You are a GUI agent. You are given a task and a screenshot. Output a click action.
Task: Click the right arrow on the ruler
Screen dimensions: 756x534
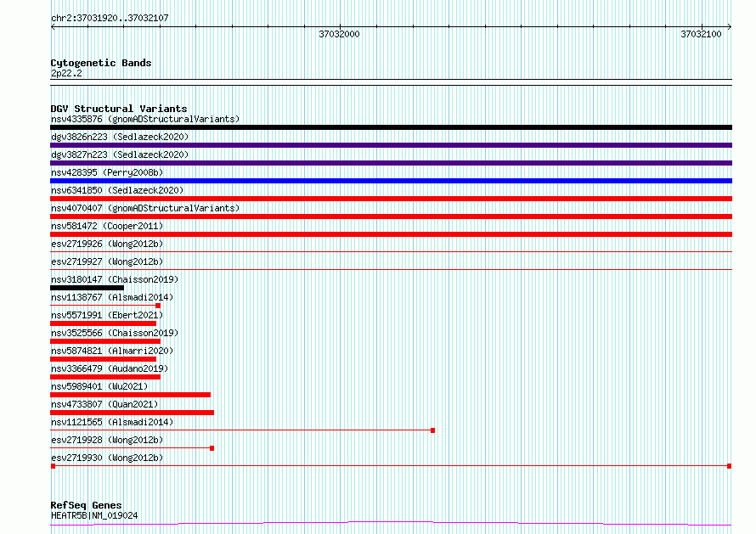730,27
